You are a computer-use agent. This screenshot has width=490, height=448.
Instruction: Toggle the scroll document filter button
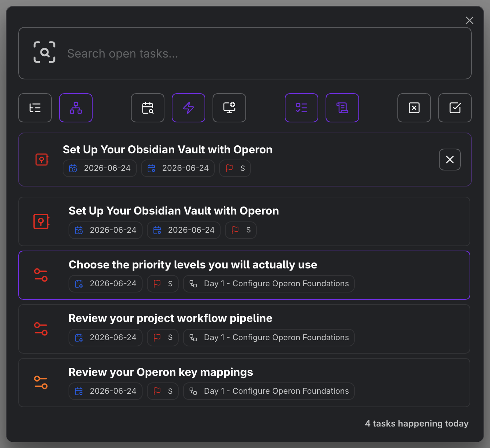(342, 108)
